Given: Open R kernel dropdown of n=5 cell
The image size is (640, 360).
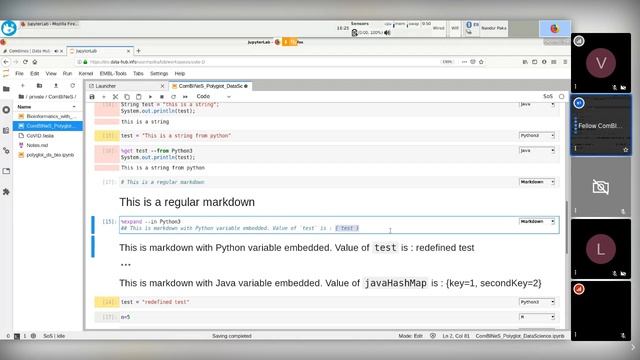Looking at the screenshot, I should point(537,317).
